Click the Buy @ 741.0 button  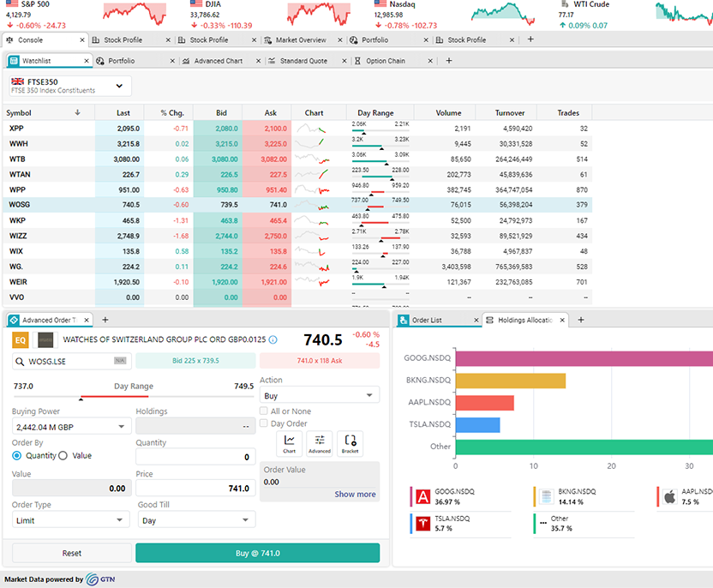point(257,553)
